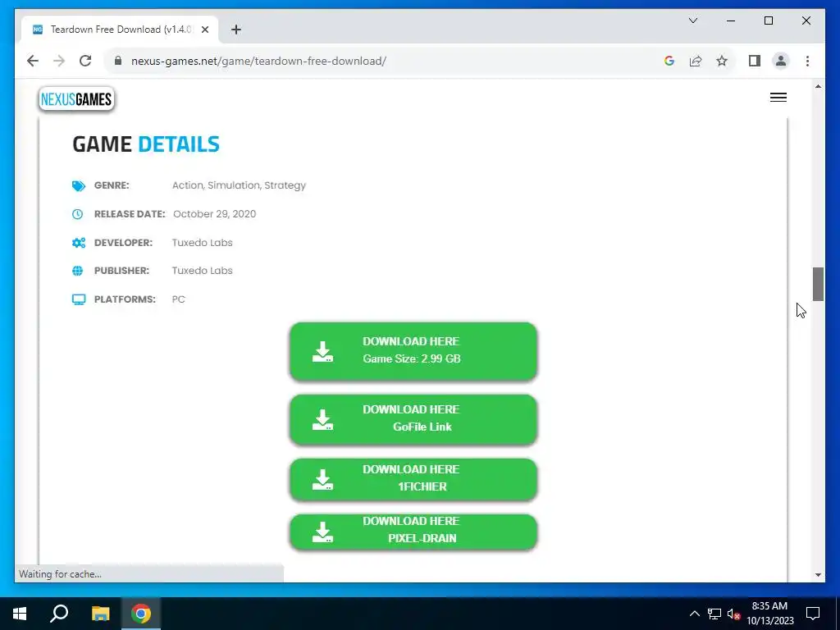Click the GAME DETAILS heading
840x630 pixels.
pyautogui.click(x=146, y=144)
